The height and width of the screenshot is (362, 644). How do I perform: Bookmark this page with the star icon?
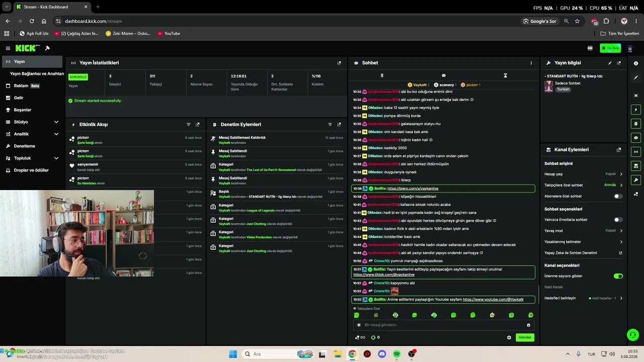(577, 21)
